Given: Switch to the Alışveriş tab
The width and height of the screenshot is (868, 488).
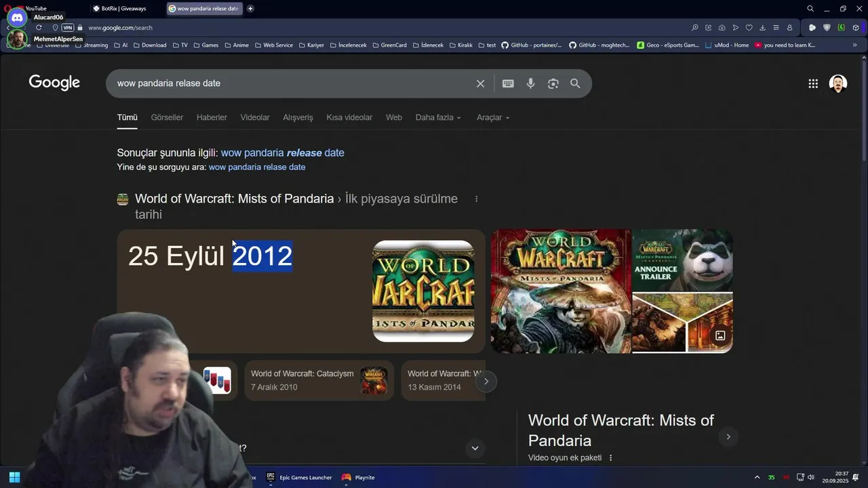Looking at the screenshot, I should (x=298, y=117).
